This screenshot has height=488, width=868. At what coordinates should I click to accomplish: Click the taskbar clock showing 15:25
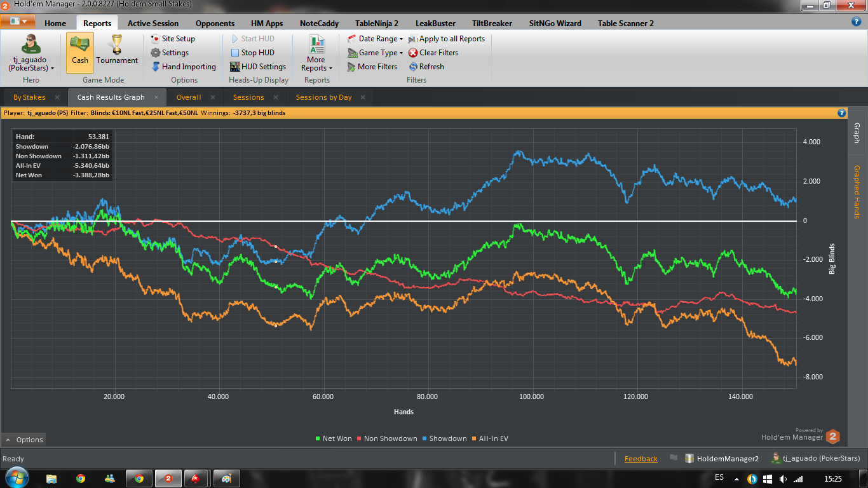coord(832,478)
